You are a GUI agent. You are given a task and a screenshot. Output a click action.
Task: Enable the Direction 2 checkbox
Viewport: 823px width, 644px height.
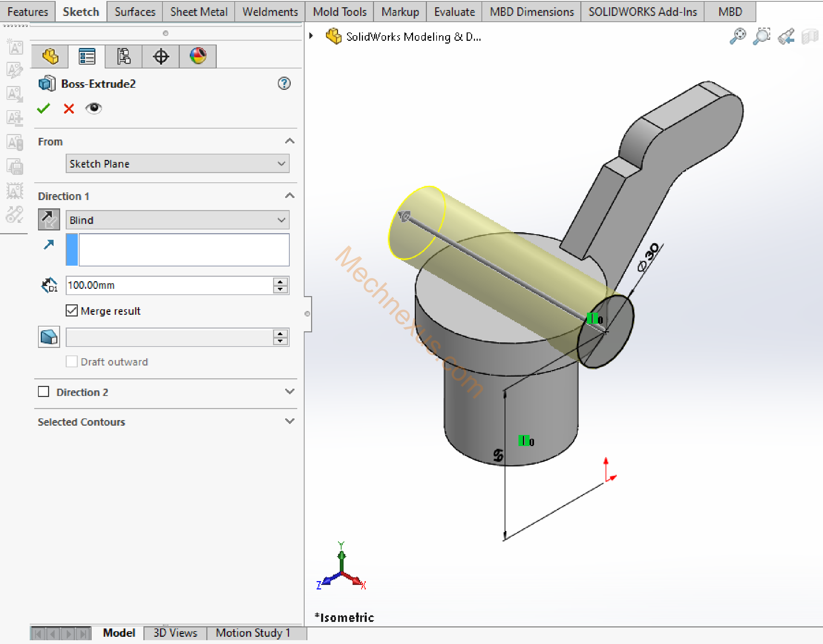tap(43, 392)
